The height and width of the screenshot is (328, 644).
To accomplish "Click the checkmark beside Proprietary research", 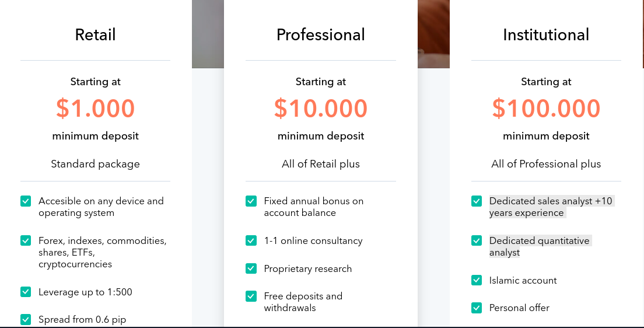I will click(251, 268).
